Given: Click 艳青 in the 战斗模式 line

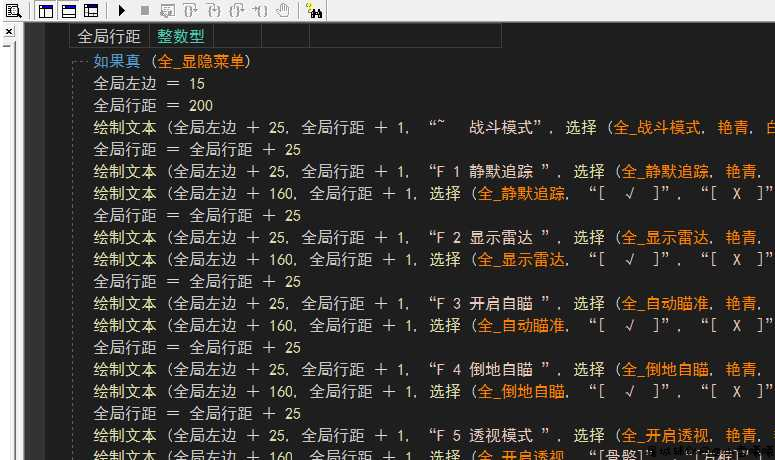Looking at the screenshot, I should tap(733, 127).
